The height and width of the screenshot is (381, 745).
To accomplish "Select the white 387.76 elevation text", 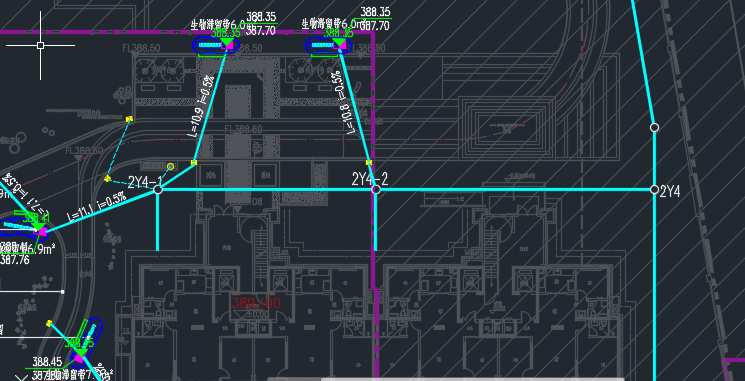I will point(15,260).
